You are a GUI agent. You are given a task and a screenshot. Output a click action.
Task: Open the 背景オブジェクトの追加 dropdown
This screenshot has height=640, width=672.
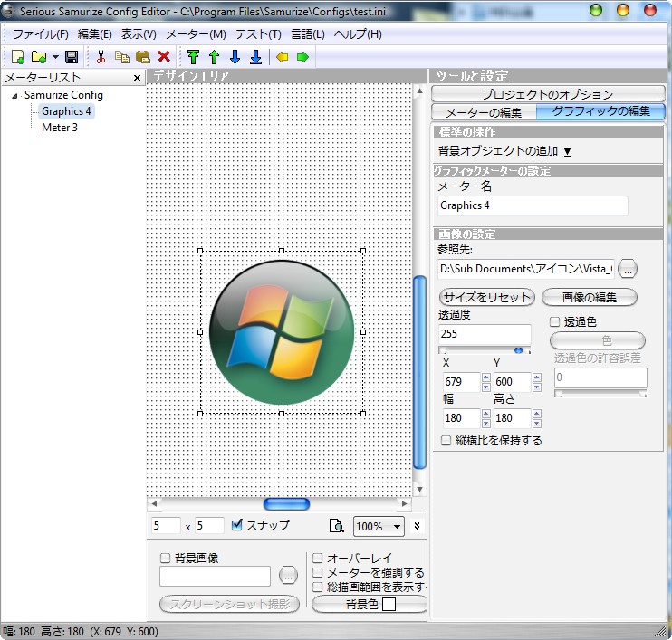click(x=504, y=151)
